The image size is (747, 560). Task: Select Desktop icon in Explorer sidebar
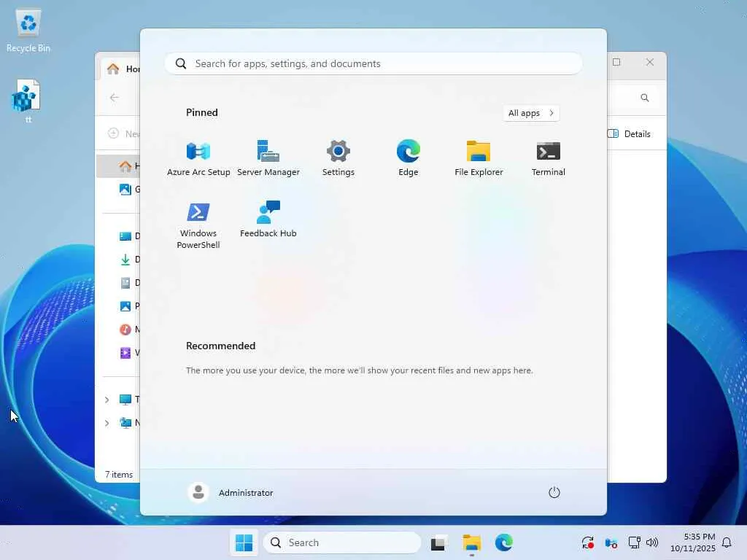click(125, 236)
